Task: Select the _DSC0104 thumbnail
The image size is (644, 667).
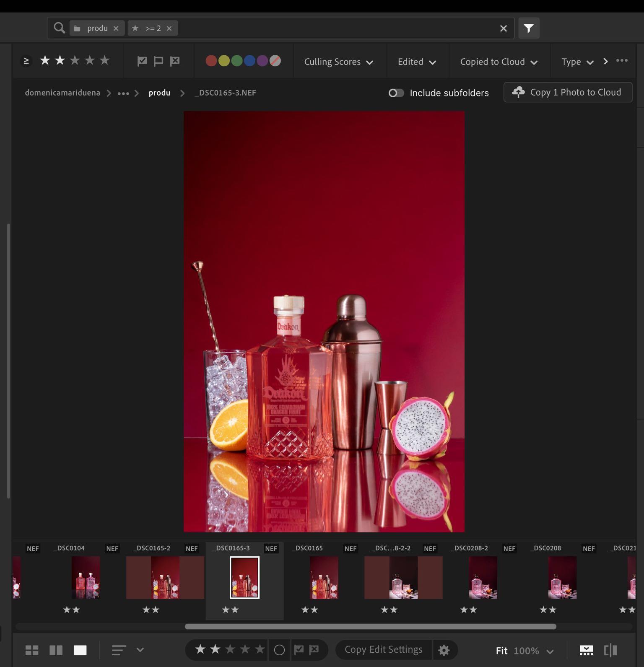Action: tap(86, 577)
